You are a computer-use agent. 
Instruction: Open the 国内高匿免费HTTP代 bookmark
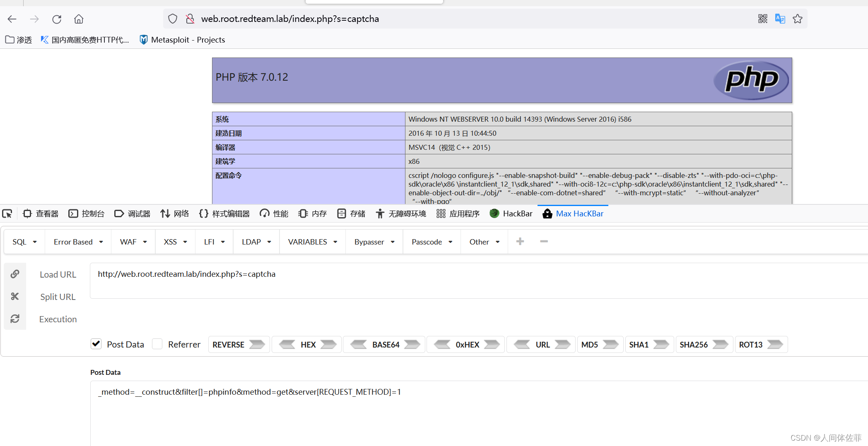pos(85,40)
